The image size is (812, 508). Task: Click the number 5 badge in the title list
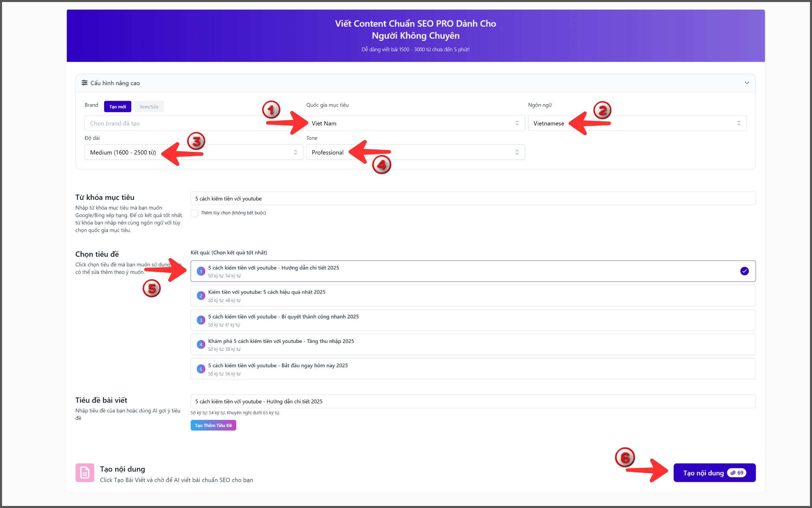[201, 369]
